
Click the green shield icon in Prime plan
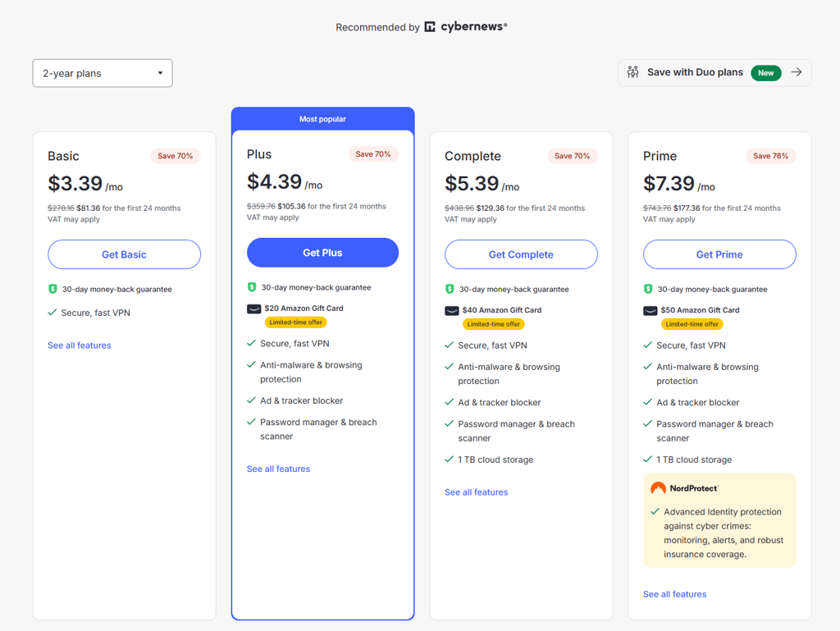tap(648, 290)
